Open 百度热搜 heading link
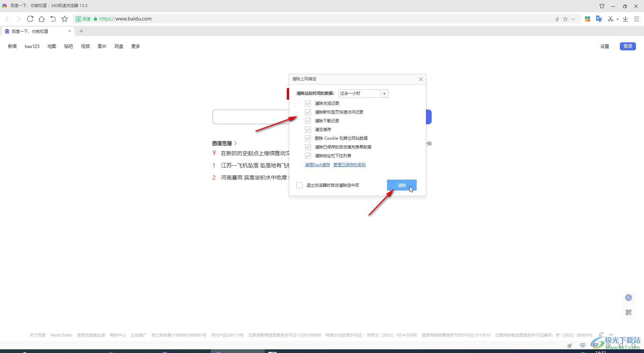The image size is (644, 353). pos(224,143)
